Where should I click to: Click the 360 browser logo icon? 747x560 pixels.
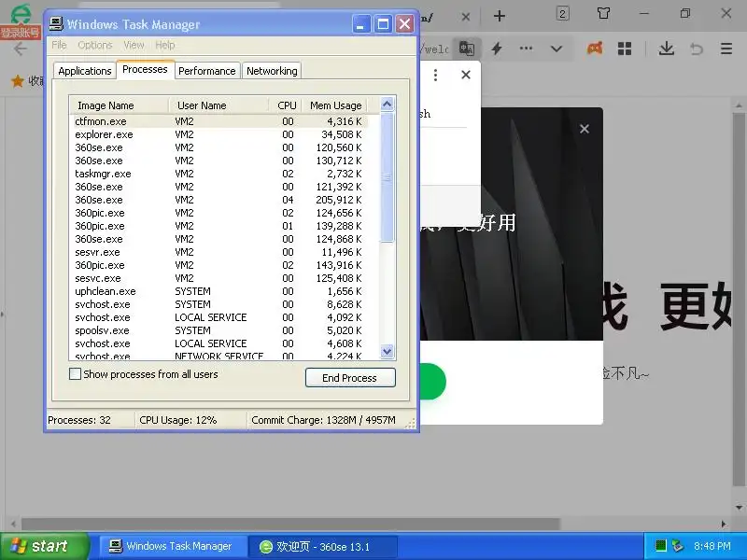click(21, 13)
